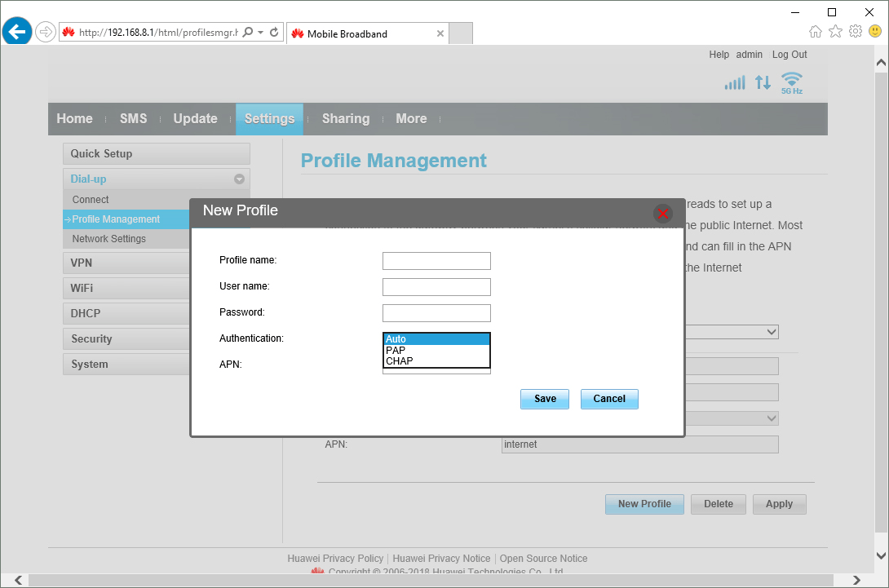Click the 5G Hz WiFi status icon
This screenshot has width=889, height=588.
[791, 82]
